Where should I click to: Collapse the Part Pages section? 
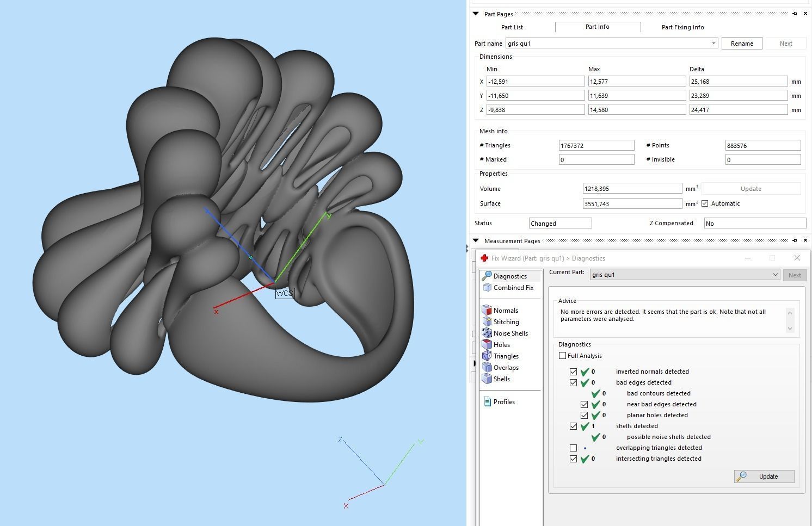pyautogui.click(x=476, y=14)
